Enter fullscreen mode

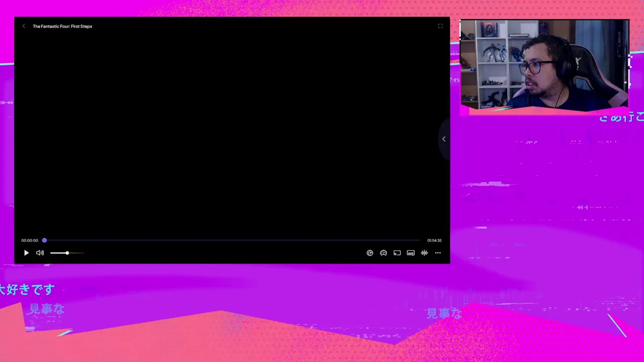(x=440, y=26)
